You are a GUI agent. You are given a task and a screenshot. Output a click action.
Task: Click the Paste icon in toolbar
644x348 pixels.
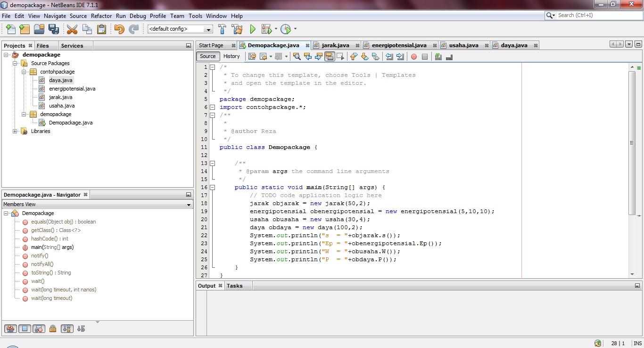click(101, 29)
